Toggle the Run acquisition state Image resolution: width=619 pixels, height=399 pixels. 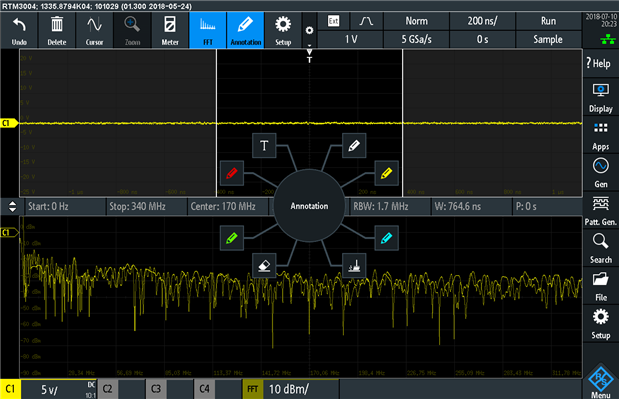pyautogui.click(x=548, y=21)
